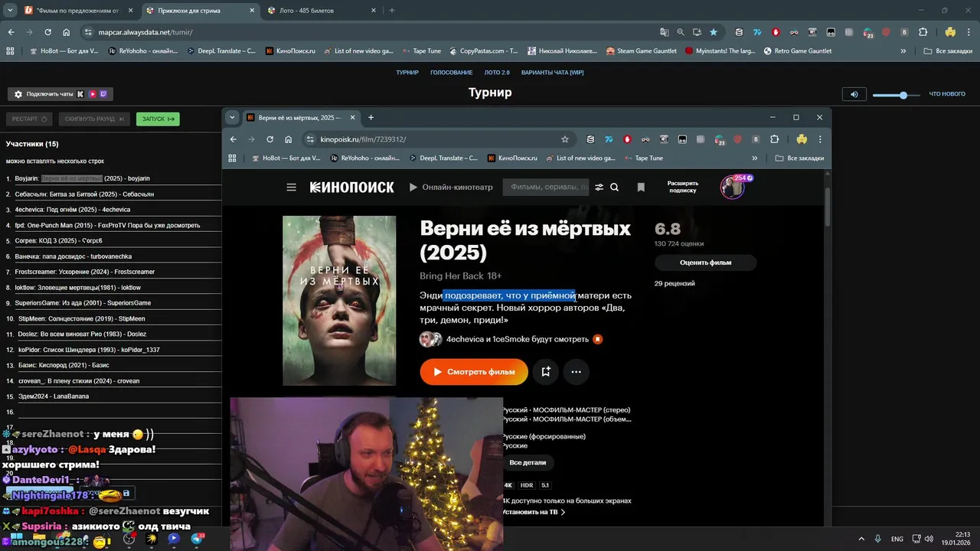The width and height of the screenshot is (980, 551).
Task: Reload the mapcar.alwaysdata.net page
Action: [47, 32]
